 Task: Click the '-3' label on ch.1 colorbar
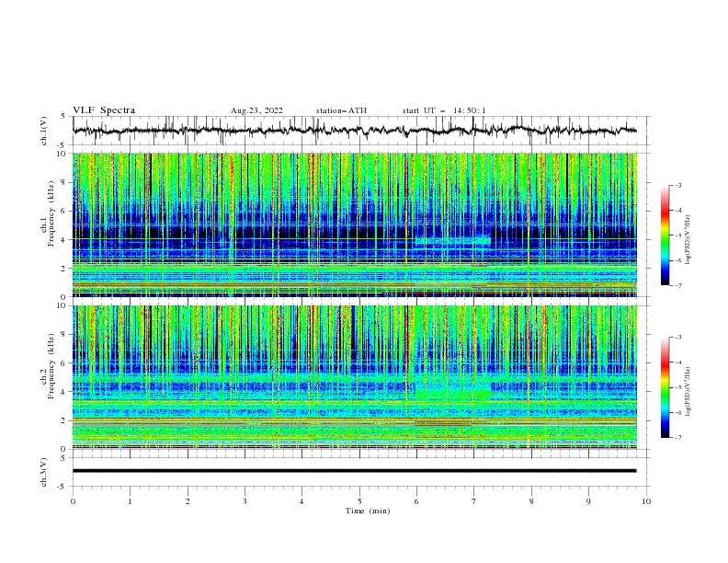point(677,185)
